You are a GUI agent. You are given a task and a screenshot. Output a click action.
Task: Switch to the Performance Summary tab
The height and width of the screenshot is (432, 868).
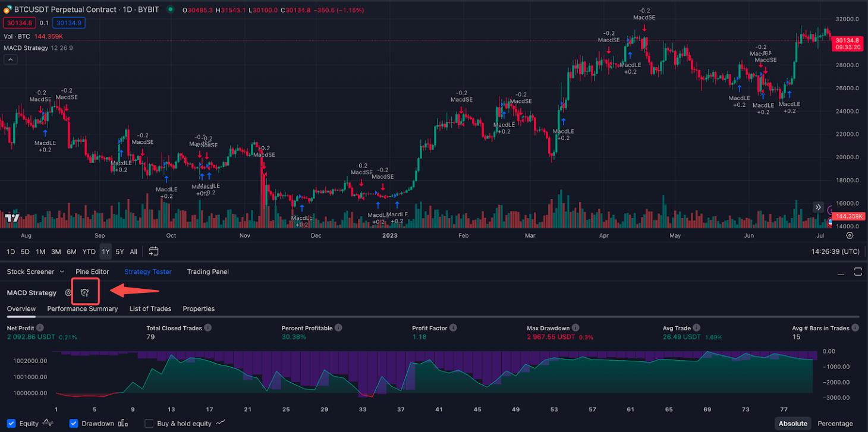(83, 309)
